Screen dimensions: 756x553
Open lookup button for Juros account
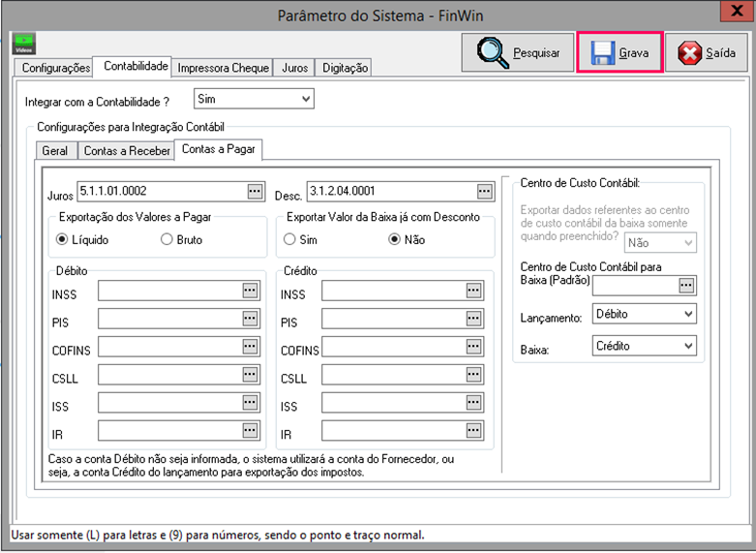[255, 191]
